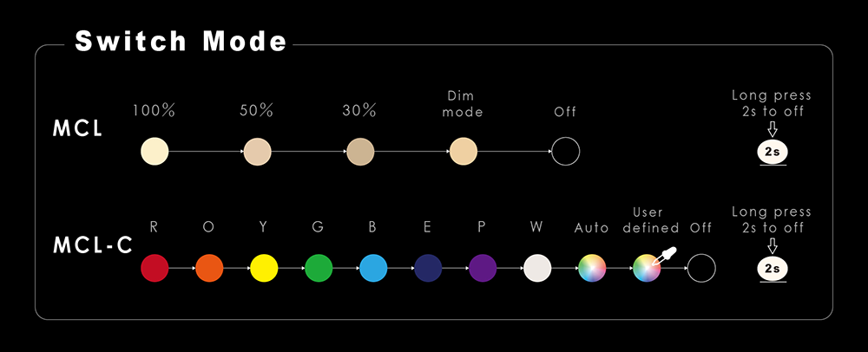Click the Auto rainbow color wheel
The image size is (868, 352).
coord(592,268)
